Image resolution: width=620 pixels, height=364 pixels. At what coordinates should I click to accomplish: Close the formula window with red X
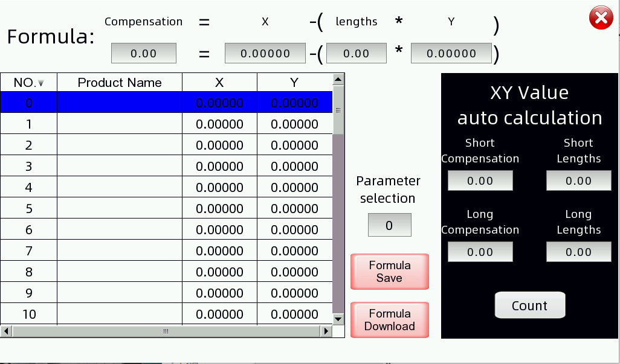click(601, 19)
